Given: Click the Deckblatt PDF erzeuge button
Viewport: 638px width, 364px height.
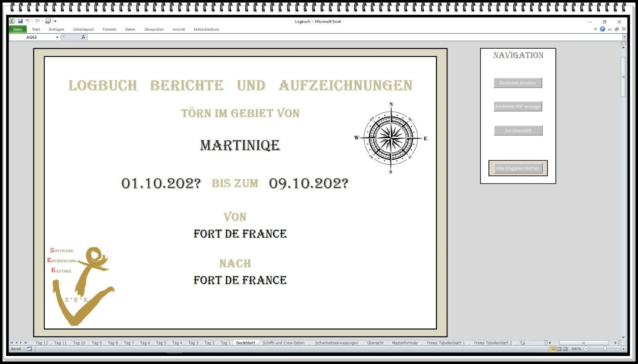Looking at the screenshot, I should [x=518, y=106].
